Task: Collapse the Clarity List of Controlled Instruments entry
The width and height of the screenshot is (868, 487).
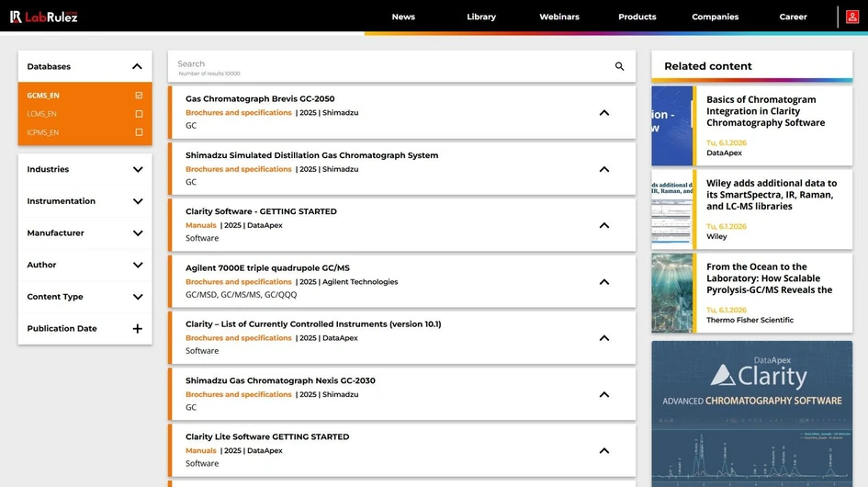Action: click(x=604, y=338)
